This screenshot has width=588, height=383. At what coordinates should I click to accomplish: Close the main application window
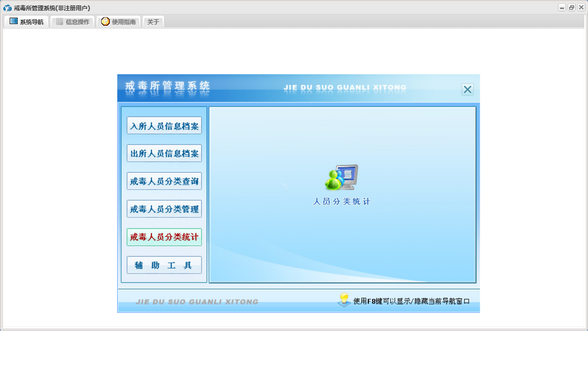tap(581, 7)
